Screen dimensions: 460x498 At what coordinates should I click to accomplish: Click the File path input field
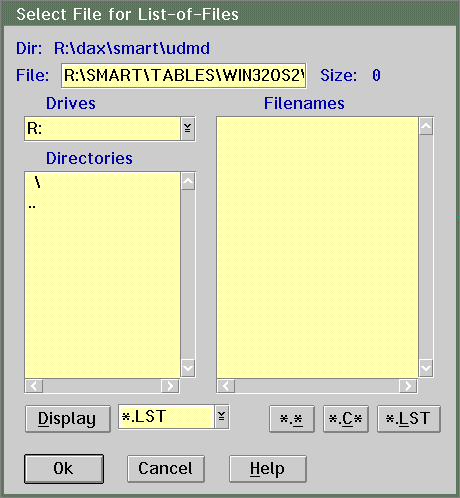tap(184, 76)
